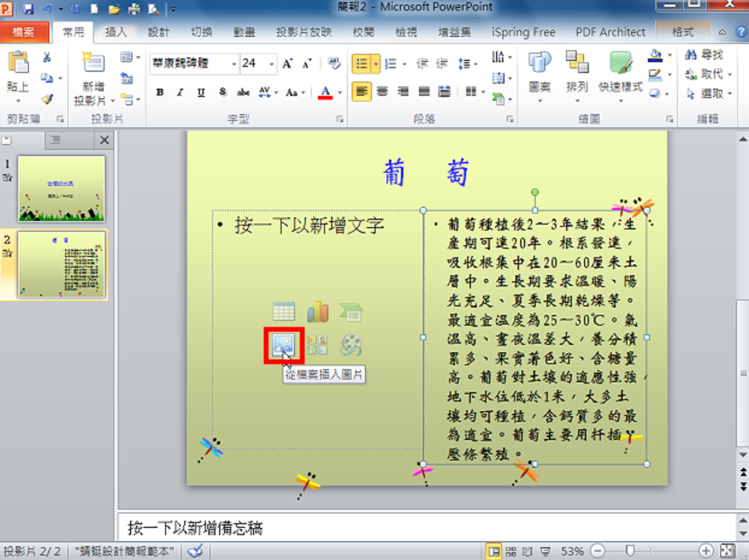Switch to the iSpring Free tab
The height and width of the screenshot is (560, 749).
[x=523, y=32]
